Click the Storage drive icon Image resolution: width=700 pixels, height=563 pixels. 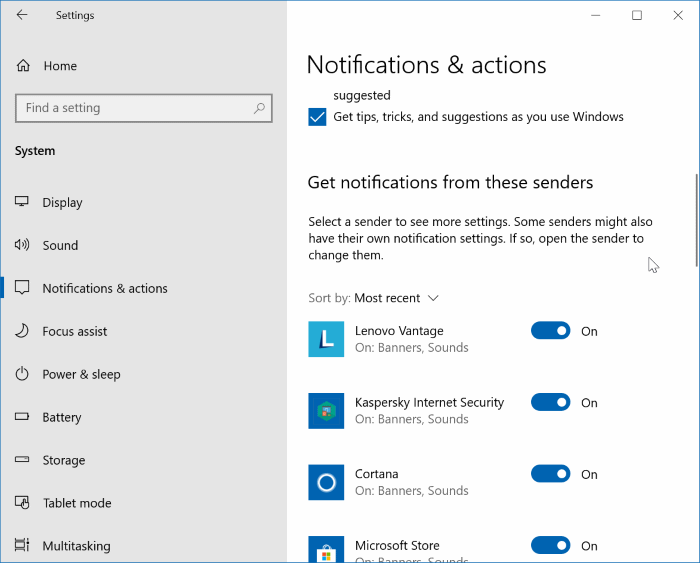pos(22,459)
